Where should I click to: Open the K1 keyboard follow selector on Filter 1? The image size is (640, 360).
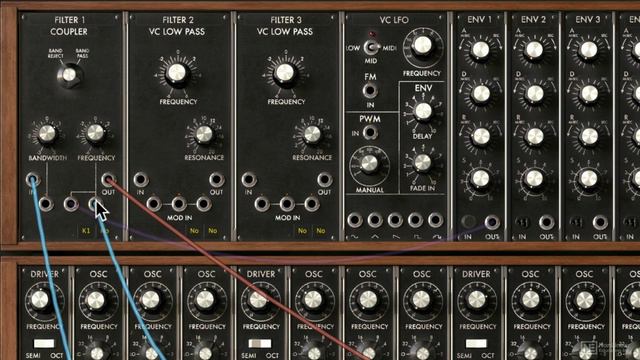click(x=86, y=231)
